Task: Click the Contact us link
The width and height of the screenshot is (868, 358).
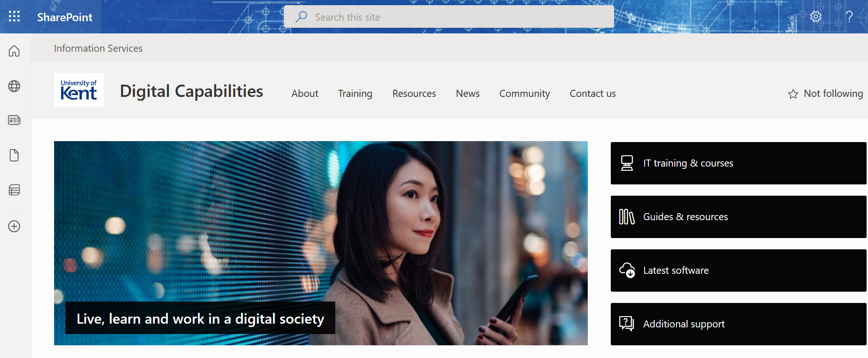Action: pos(592,94)
